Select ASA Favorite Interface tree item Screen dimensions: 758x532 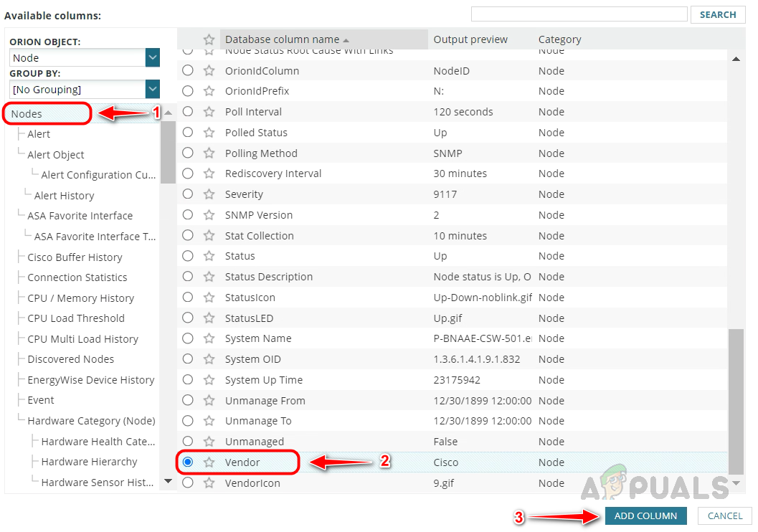pyautogui.click(x=80, y=216)
